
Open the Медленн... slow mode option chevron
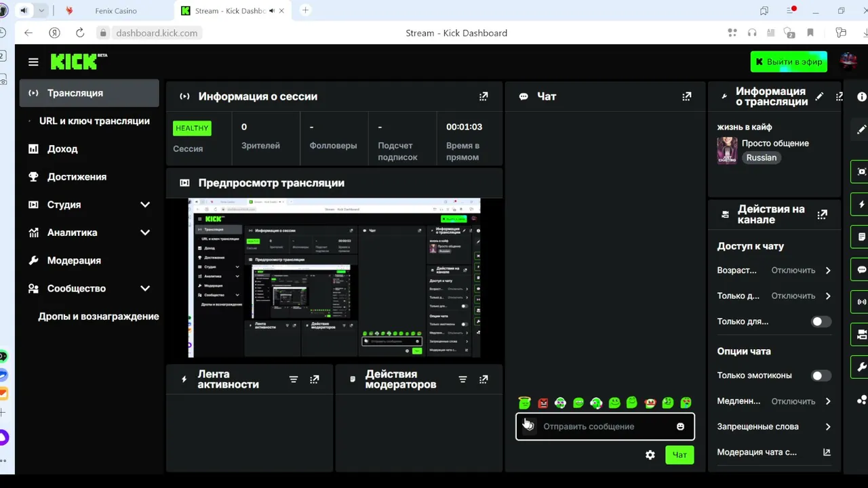click(828, 401)
